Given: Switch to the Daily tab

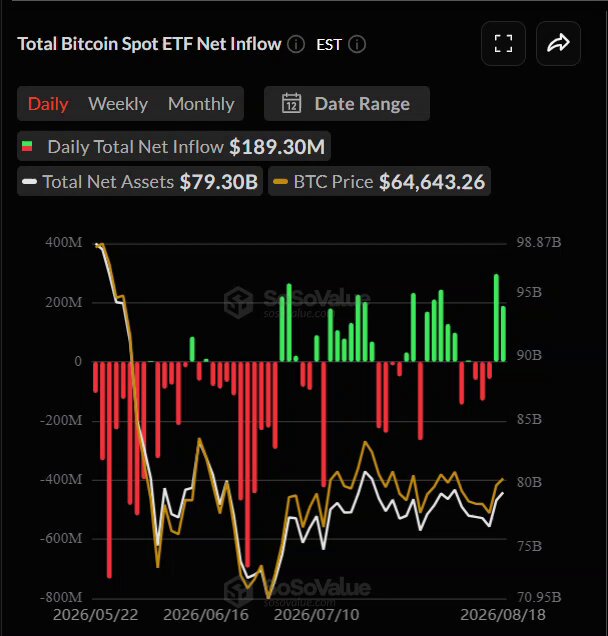Looking at the screenshot, I should pos(48,104).
